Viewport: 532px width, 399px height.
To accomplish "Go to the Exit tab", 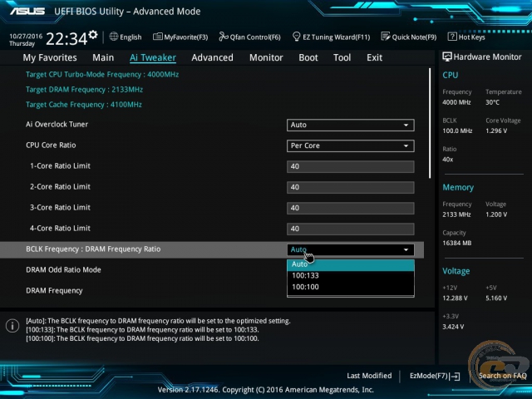I will 374,57.
